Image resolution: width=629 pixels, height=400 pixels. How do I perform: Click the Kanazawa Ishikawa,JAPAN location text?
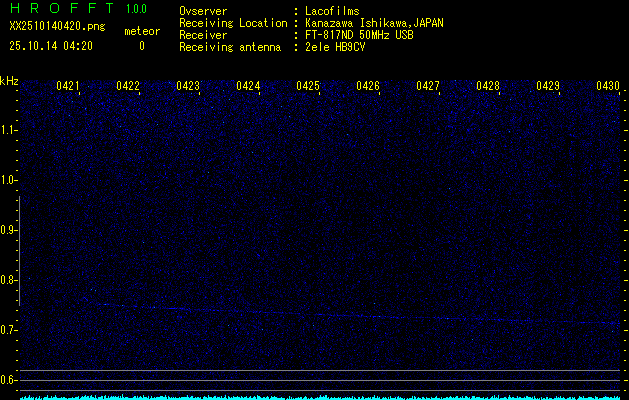point(374,22)
